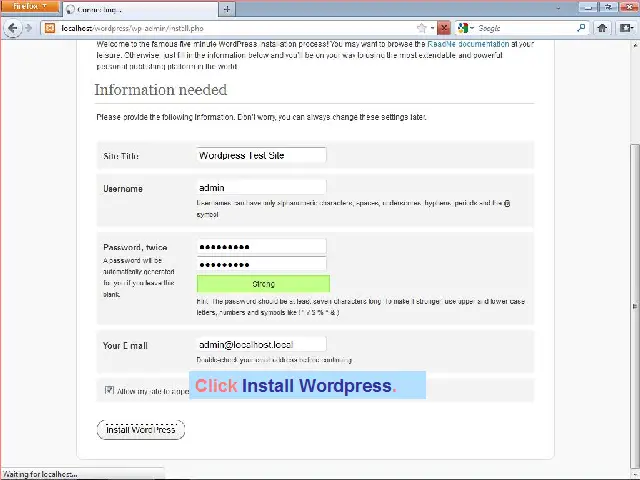Open Google search engine selector
Viewport: 640px width, 480px height.
tap(465, 28)
